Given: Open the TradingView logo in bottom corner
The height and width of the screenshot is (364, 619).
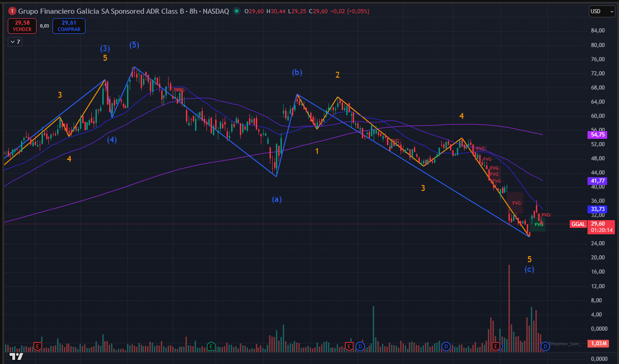Looking at the screenshot, I should click(16, 356).
